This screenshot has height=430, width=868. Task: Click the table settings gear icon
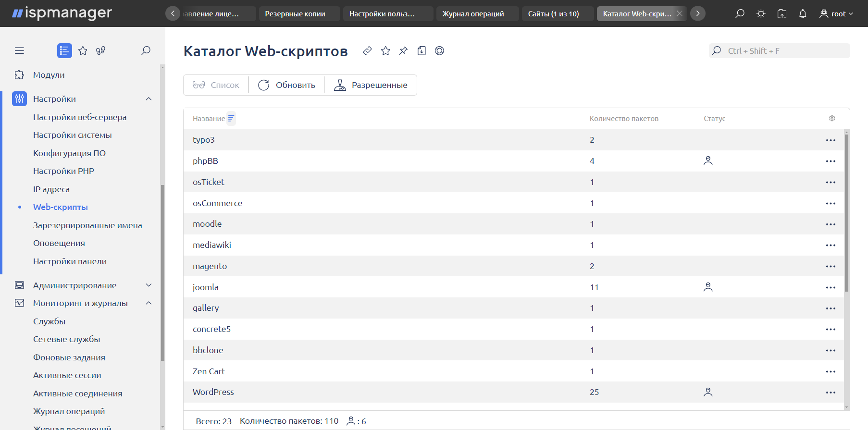point(832,118)
